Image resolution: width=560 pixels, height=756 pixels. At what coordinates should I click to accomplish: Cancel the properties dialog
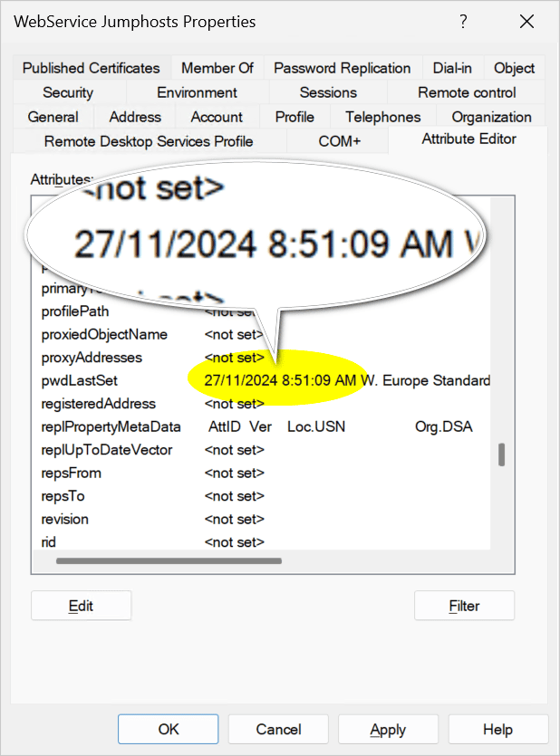pos(278,729)
